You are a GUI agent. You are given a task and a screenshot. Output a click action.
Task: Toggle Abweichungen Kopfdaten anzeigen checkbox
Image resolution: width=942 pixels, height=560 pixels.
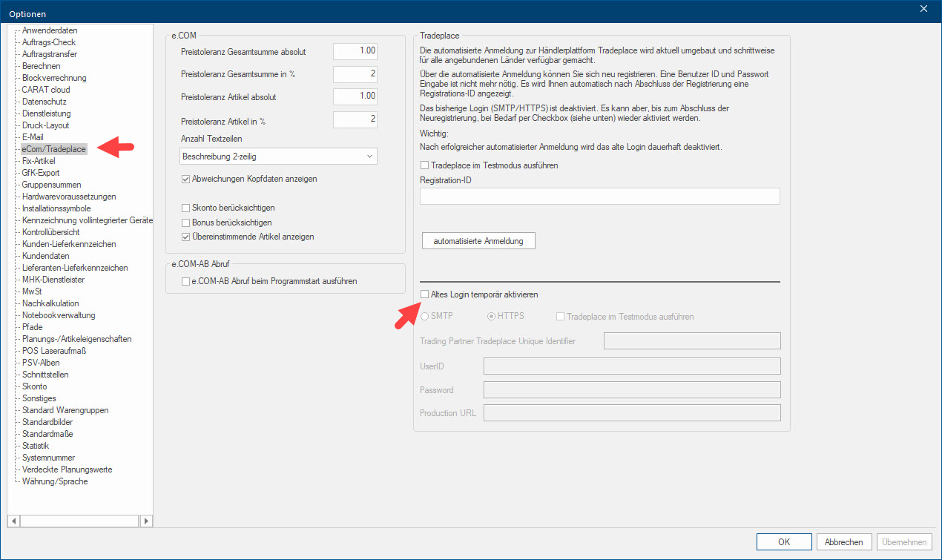coord(186,179)
